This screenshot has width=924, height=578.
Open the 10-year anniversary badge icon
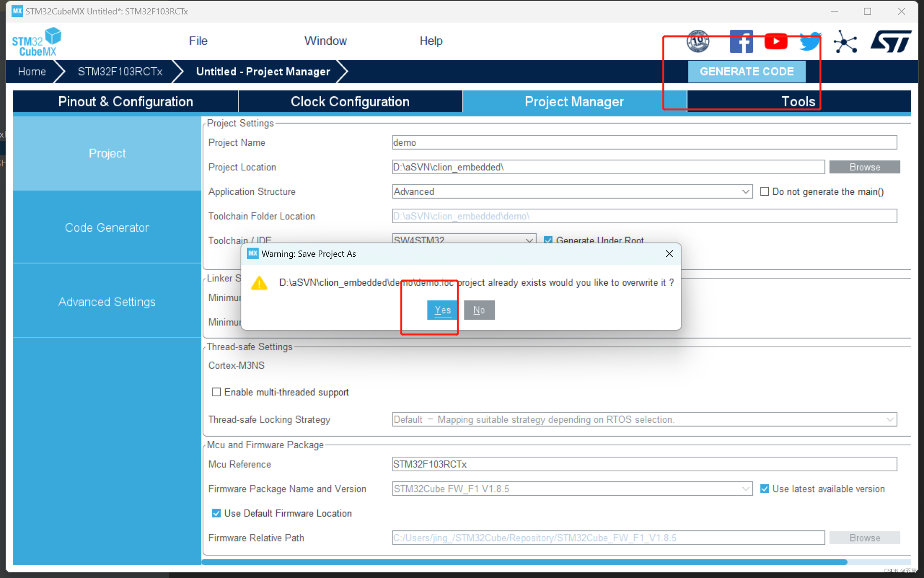click(x=698, y=41)
